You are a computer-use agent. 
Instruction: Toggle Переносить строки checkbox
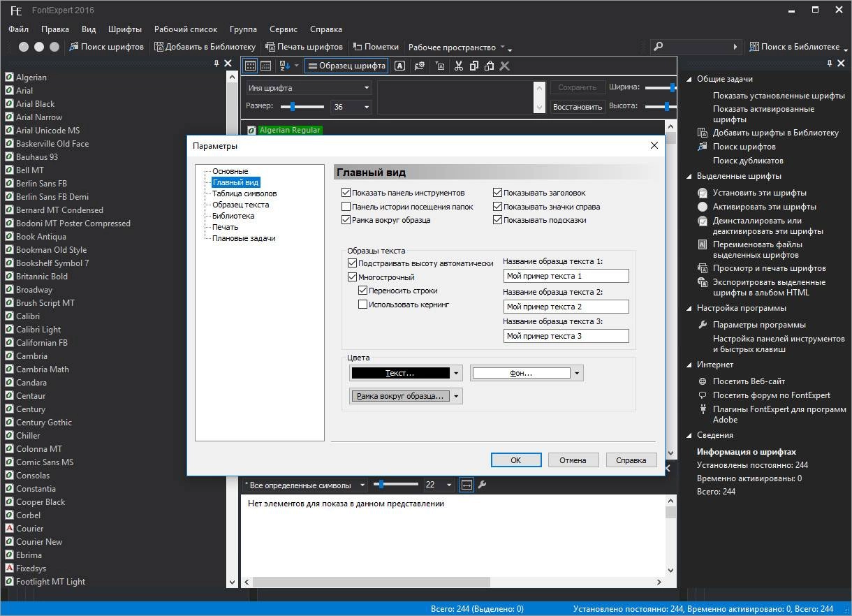[x=362, y=291]
